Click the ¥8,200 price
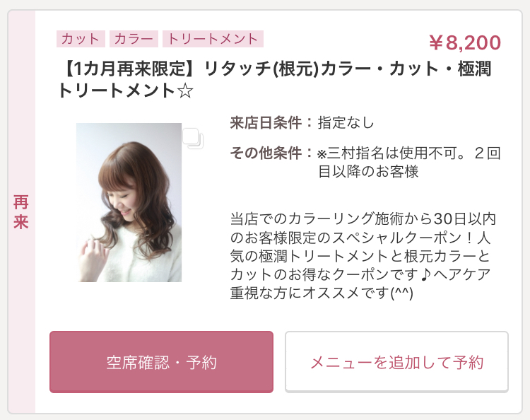Screen dimensions: 530x420 (465, 42)
